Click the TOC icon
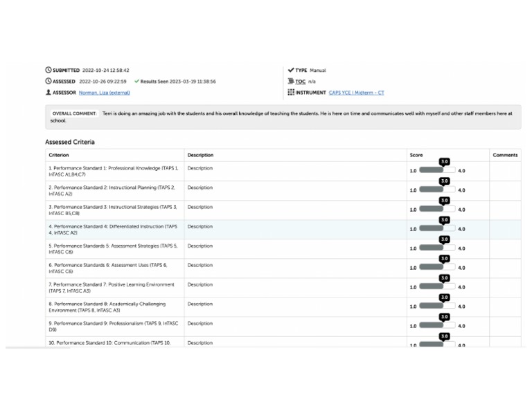The height and width of the screenshot is (411, 532). pyautogui.click(x=291, y=82)
